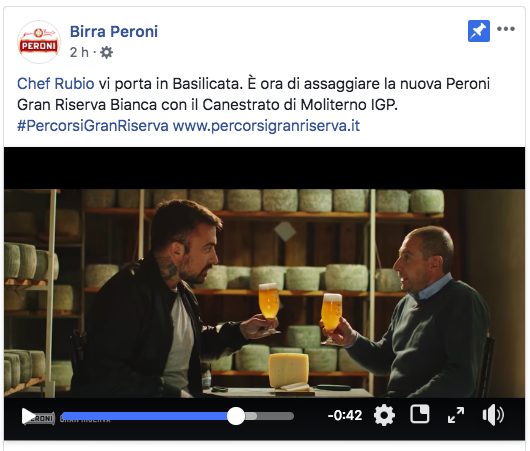Viewport: 530px width, 451px height.
Task: Open the Birra Peroni page name link
Action: pos(114,31)
